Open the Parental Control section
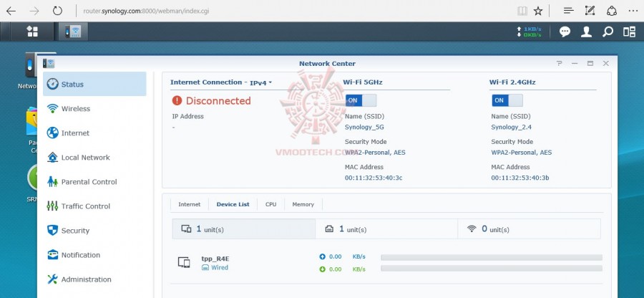This screenshot has height=298, width=644. click(94, 182)
